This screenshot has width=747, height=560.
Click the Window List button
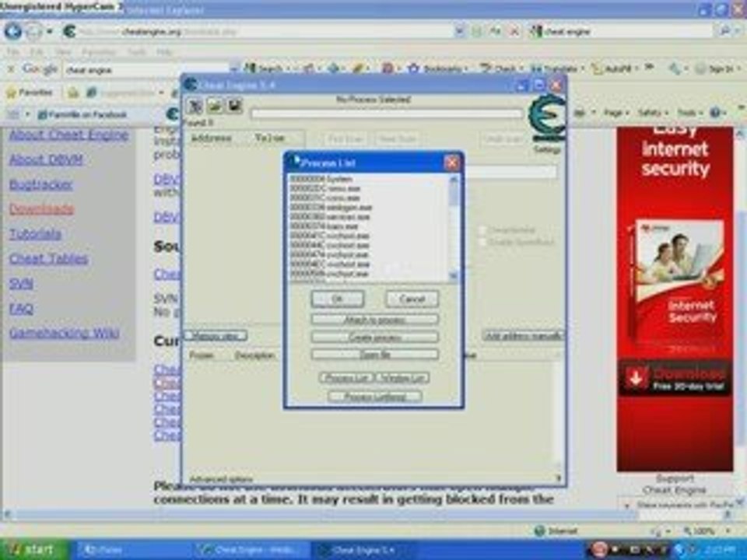tap(402, 378)
